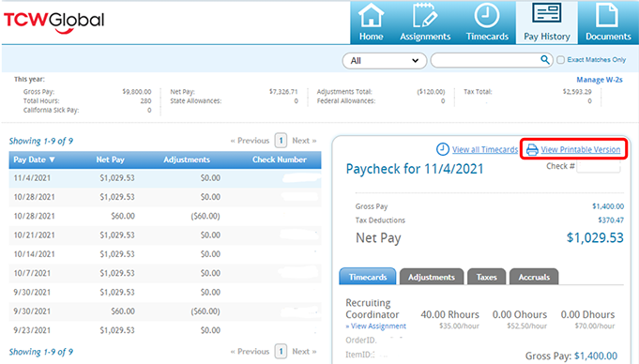This screenshot has height=364, width=639.
Task: Select 10/28/2021 row with $1,029.53 net pay
Action: coord(165,197)
